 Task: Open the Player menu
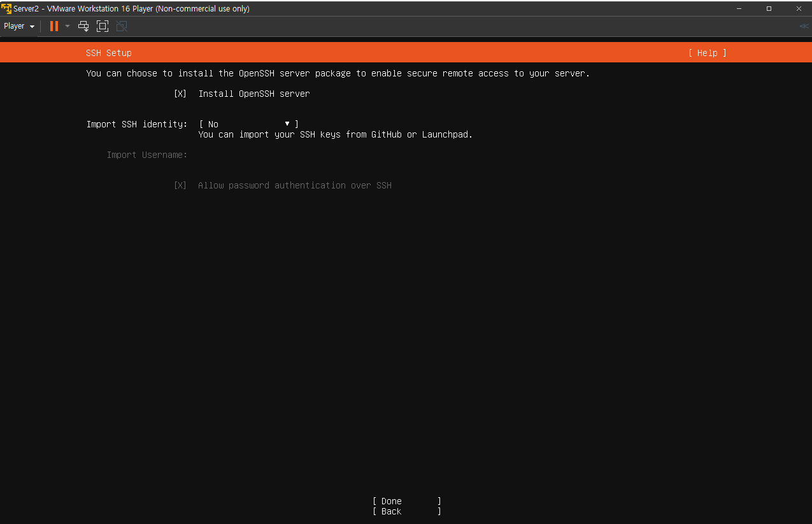coord(19,26)
